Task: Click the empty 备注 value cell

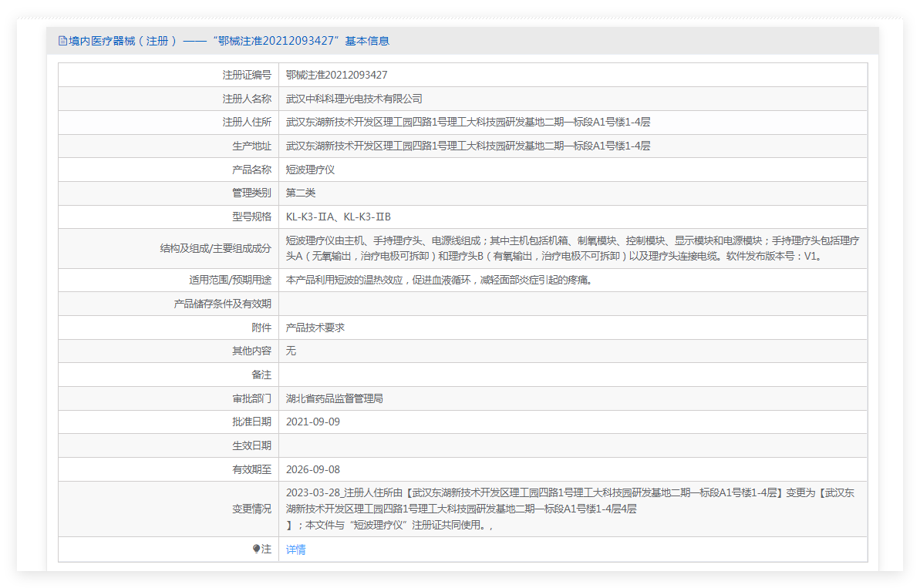Action: 572,375
